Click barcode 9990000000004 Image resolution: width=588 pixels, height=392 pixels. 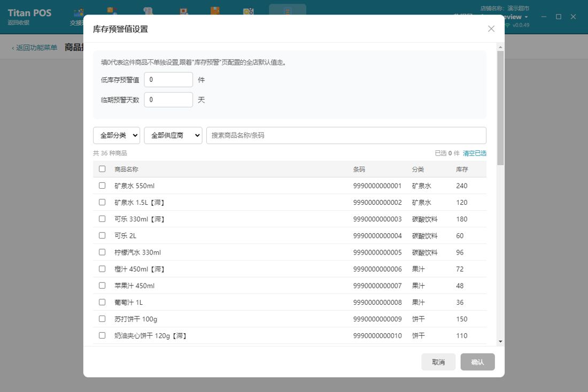(x=377, y=236)
